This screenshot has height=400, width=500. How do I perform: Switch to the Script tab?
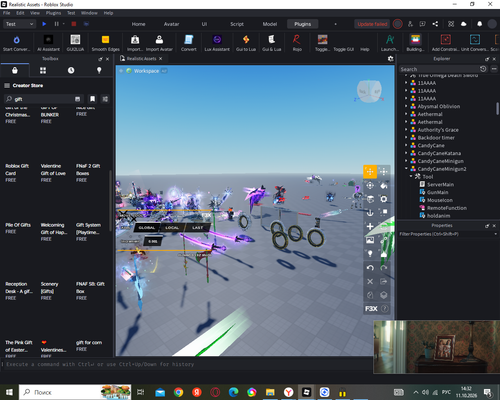pos(237,24)
